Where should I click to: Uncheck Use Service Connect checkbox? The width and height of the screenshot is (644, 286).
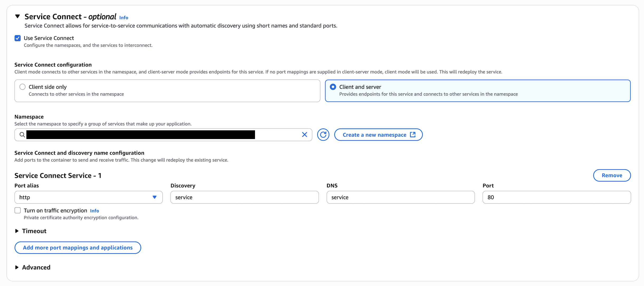(18, 38)
